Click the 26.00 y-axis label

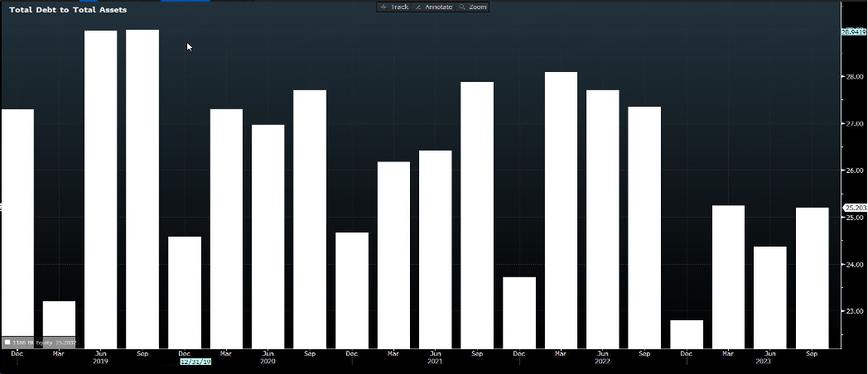click(856, 170)
